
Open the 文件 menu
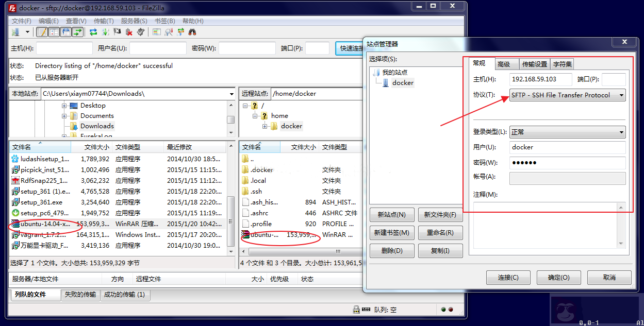20,20
